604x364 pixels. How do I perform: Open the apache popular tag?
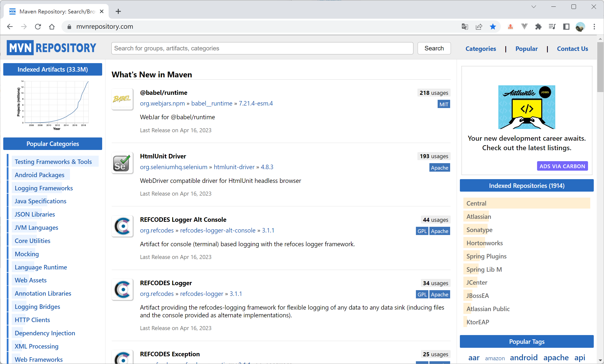click(x=556, y=358)
